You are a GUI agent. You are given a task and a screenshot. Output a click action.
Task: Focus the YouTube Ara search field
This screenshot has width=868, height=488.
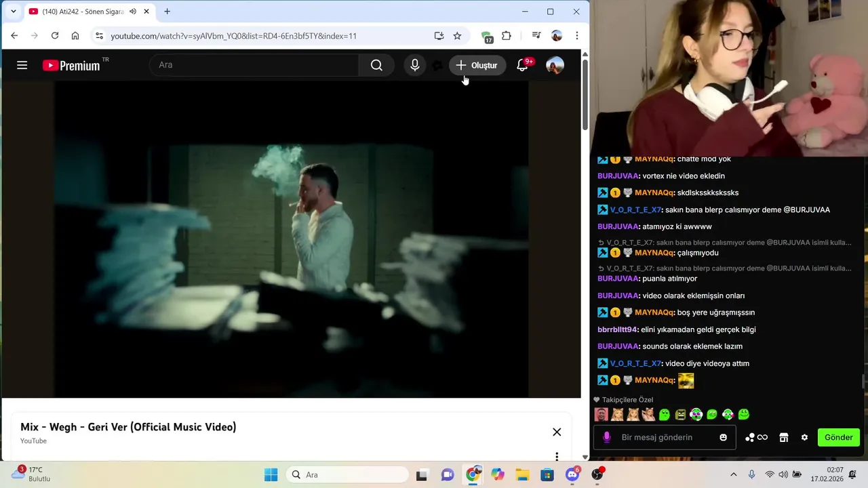coord(254,65)
